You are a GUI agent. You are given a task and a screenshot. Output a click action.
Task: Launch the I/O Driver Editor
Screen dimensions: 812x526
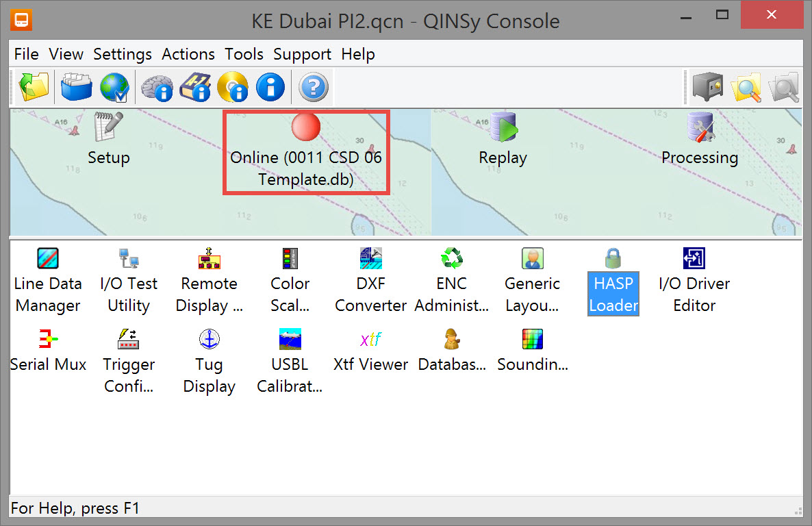[x=694, y=280]
